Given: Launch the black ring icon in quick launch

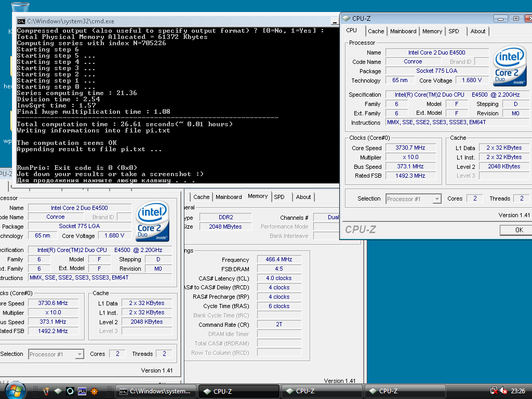Looking at the screenshot, I should pos(70,391).
